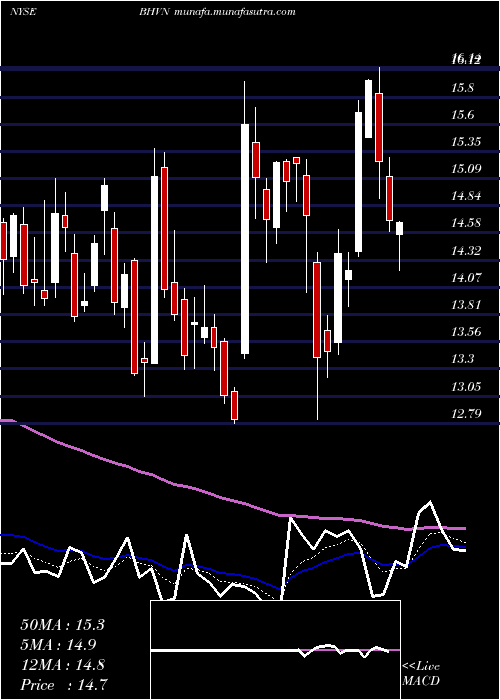Click the 50MA : 15.3 readout
This screenshot has width=500, height=700.
pos(62,625)
